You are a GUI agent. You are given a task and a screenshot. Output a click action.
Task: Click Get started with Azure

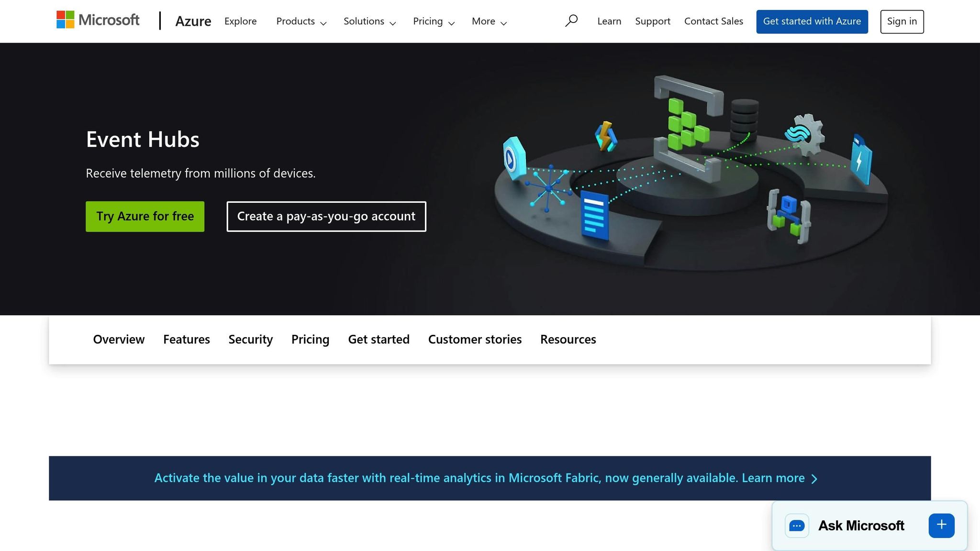812,21
